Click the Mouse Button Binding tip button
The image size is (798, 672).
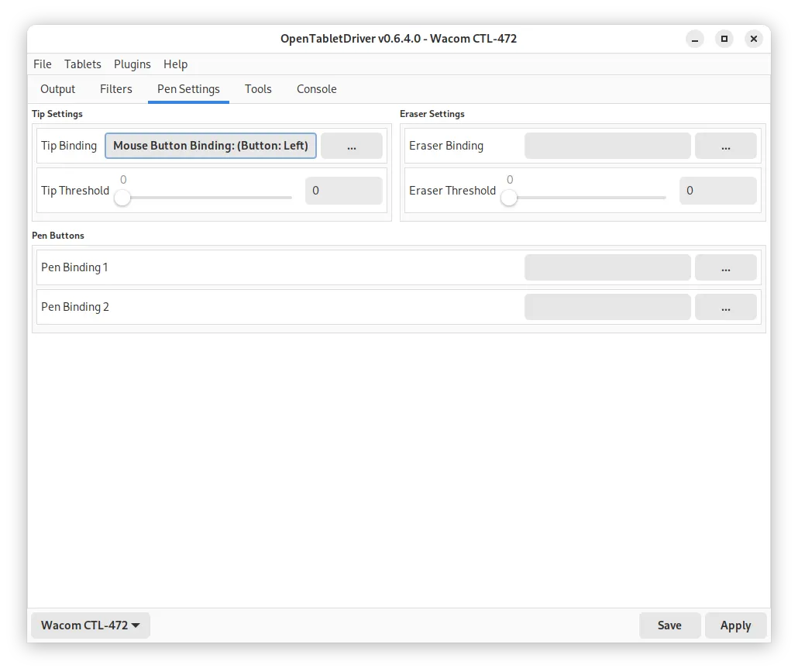[x=211, y=146]
